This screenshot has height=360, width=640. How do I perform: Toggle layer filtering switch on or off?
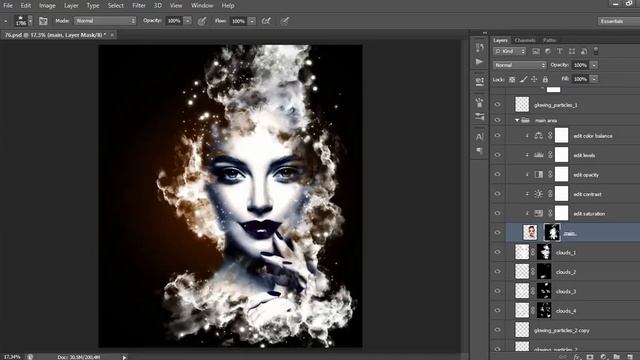click(x=596, y=51)
